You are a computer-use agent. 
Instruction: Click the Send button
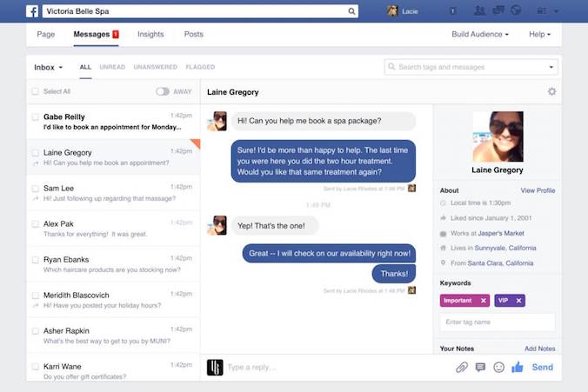pos(542,368)
